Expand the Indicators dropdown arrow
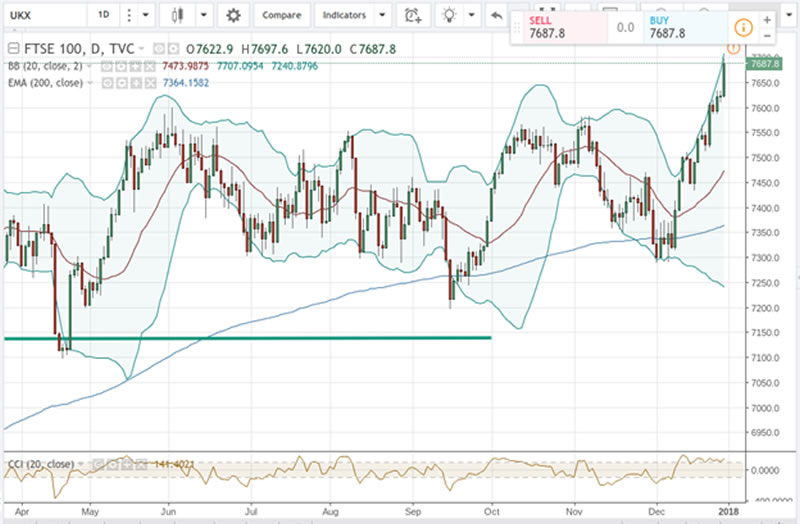This screenshot has width=800, height=524. click(382, 15)
